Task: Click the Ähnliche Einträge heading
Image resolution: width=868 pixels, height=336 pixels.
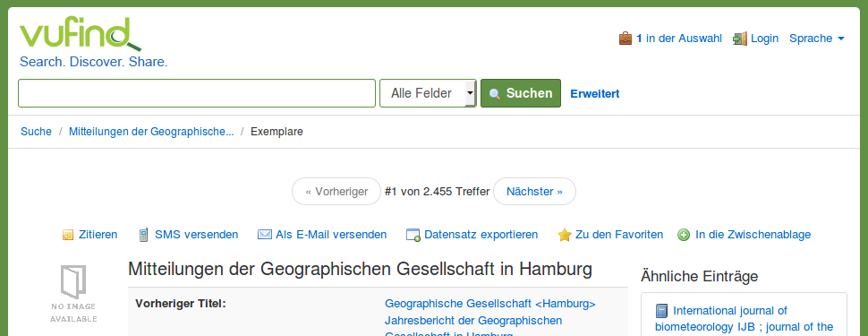Action: [699, 276]
